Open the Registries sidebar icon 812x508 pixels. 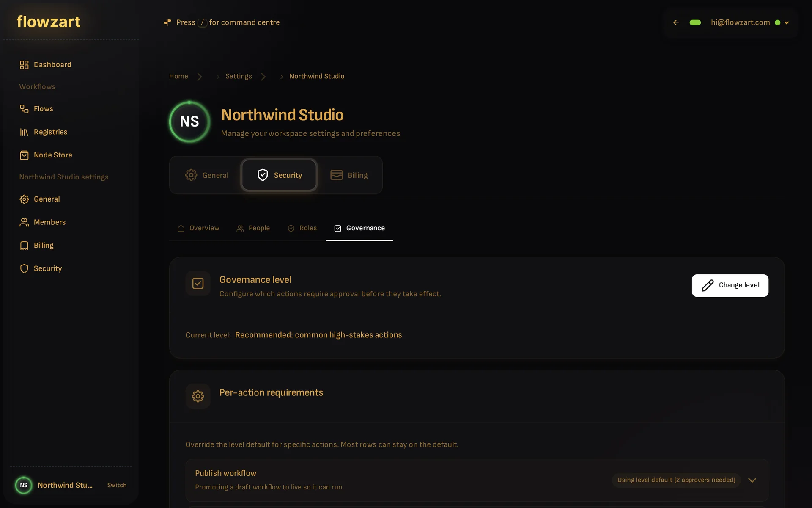coord(24,132)
